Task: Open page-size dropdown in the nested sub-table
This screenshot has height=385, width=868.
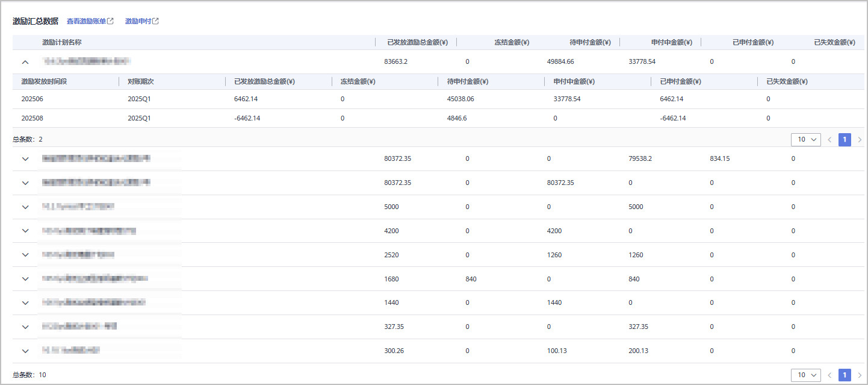Action: (x=805, y=140)
